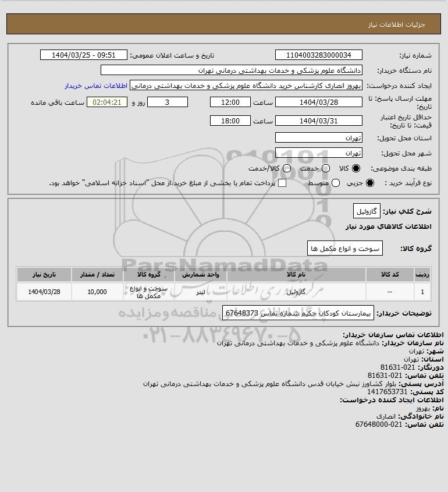Select the کالا radio button

tap(356, 168)
